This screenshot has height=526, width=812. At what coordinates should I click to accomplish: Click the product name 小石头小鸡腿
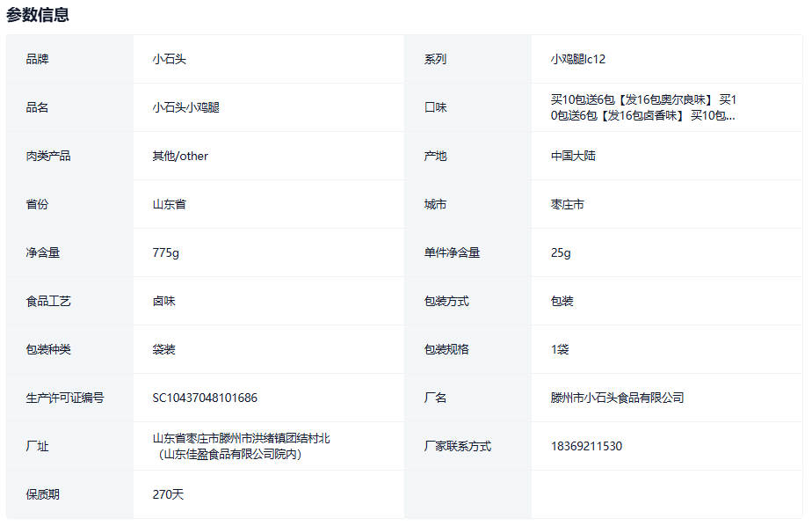[185, 107]
